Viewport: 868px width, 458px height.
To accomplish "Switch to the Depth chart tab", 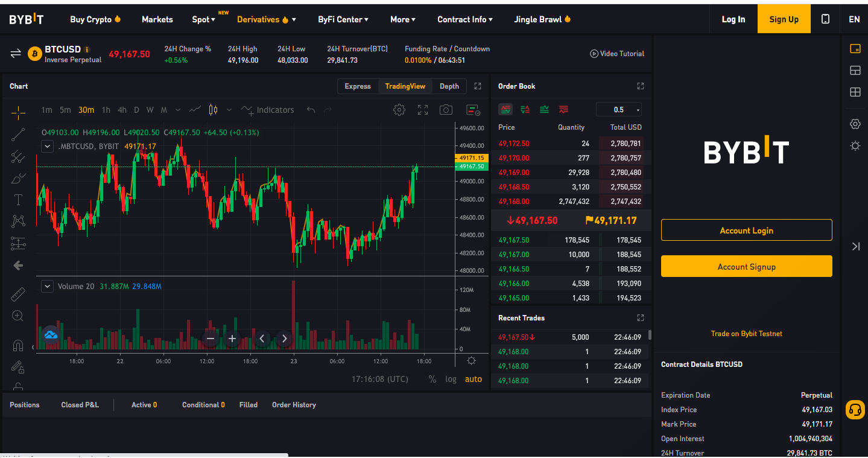I will tap(449, 86).
